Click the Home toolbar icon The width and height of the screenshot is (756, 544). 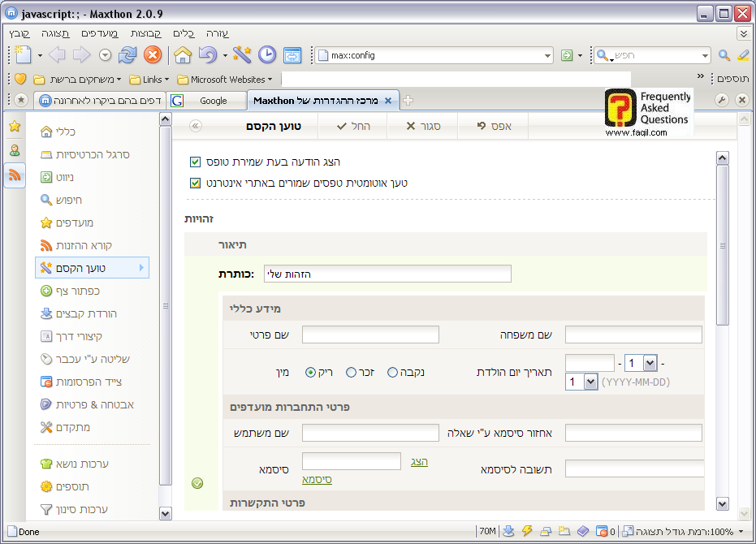pyautogui.click(x=183, y=55)
